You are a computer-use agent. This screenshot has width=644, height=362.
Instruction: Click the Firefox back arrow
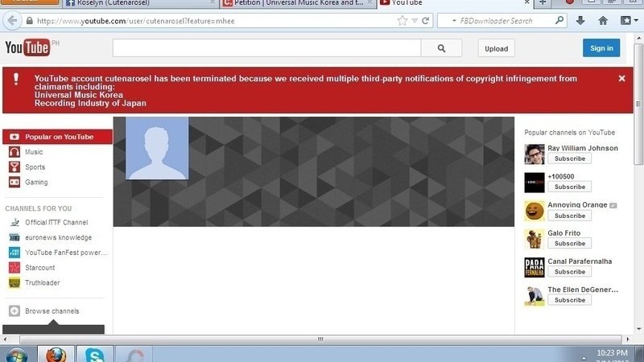tap(12, 21)
